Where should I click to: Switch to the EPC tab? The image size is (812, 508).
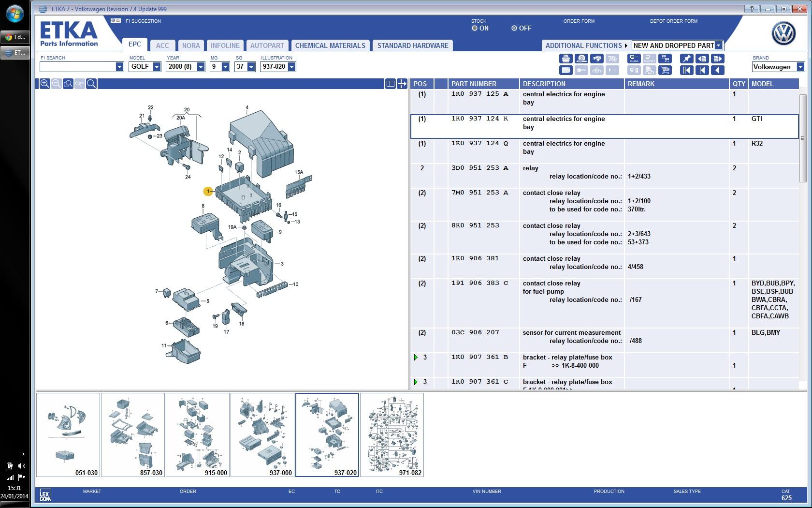(x=135, y=44)
